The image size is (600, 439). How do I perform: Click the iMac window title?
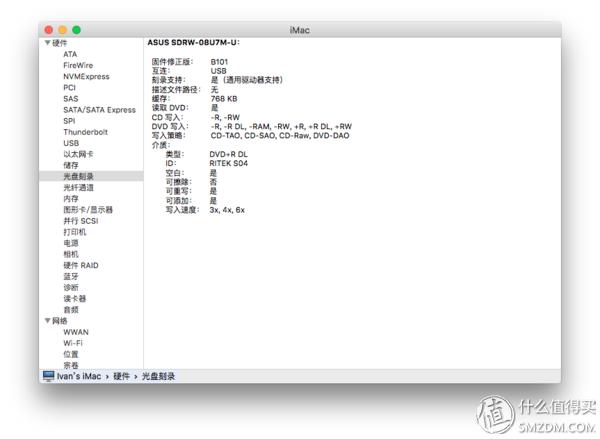pyautogui.click(x=300, y=30)
